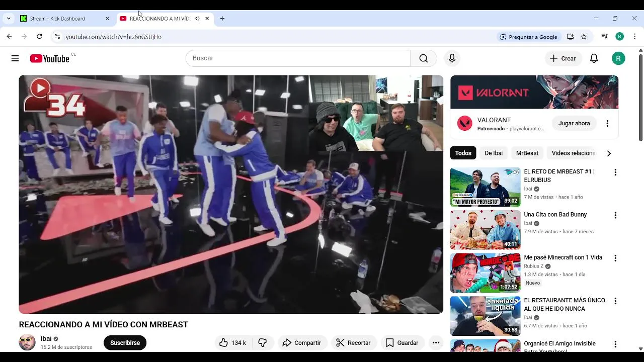Screen dimensions: 644x362
Task: Select the Todos filter chip
Action: pos(463,153)
